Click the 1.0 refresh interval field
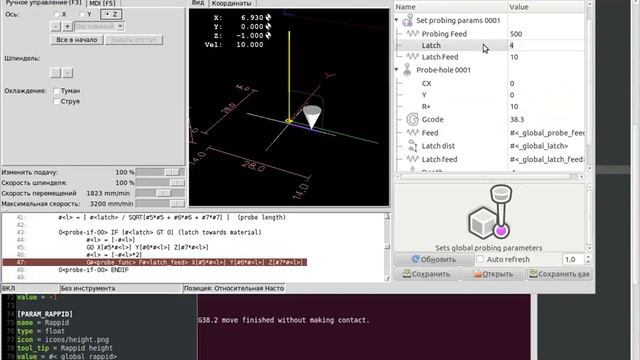The image size is (640, 360). coord(573,259)
